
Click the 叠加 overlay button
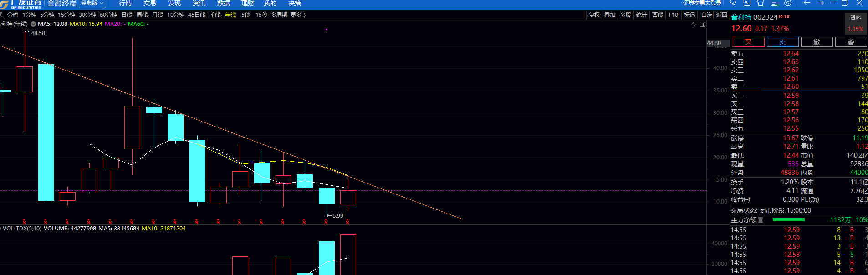[610, 15]
